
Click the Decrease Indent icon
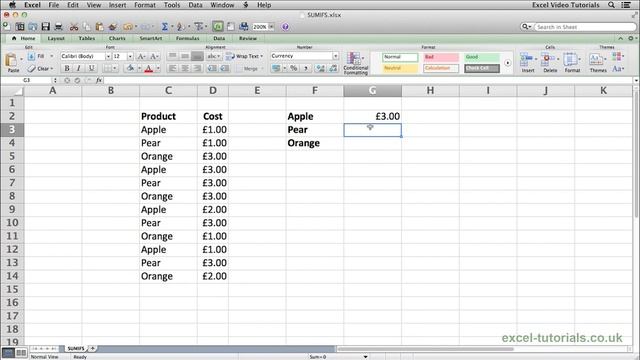coord(212,69)
